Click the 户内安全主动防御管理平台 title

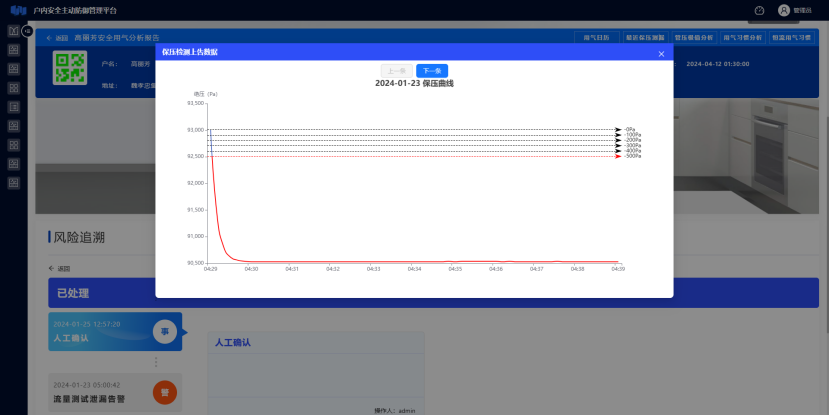(x=75, y=11)
